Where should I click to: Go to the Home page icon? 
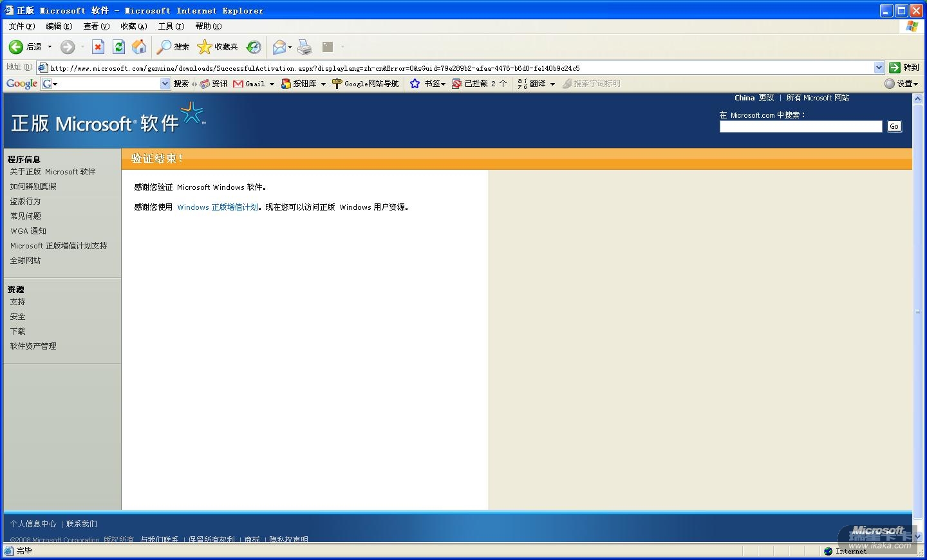(x=139, y=47)
